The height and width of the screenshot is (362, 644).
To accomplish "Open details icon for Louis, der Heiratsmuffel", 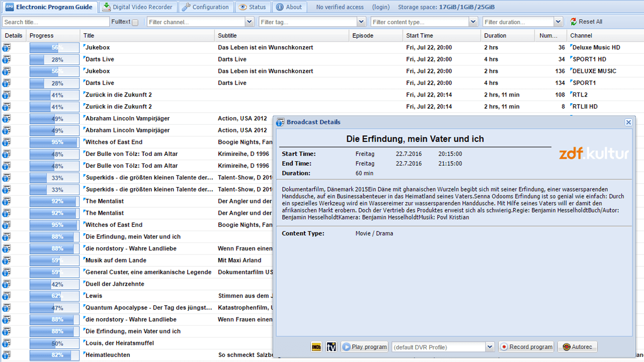I will coord(7,343).
